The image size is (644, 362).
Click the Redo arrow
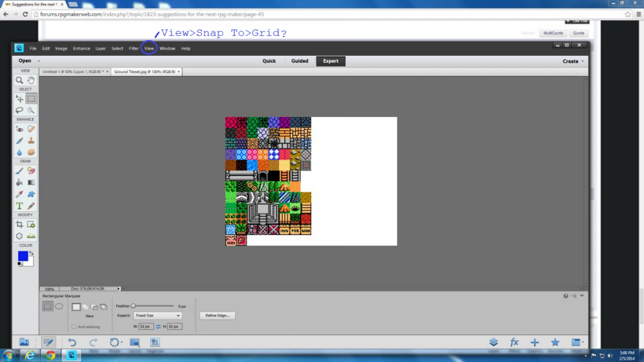[x=93, y=342]
